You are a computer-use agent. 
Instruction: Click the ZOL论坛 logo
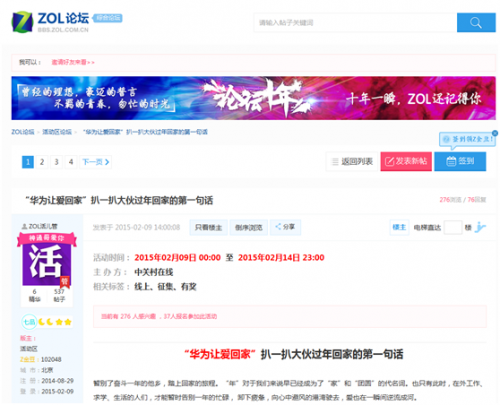point(50,22)
